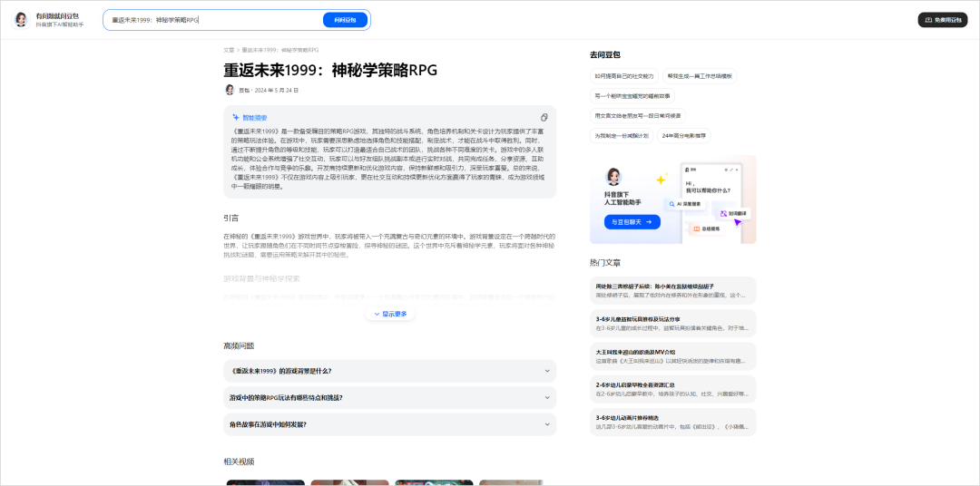
Task: Click the 引言 section heading
Action: pos(231,218)
